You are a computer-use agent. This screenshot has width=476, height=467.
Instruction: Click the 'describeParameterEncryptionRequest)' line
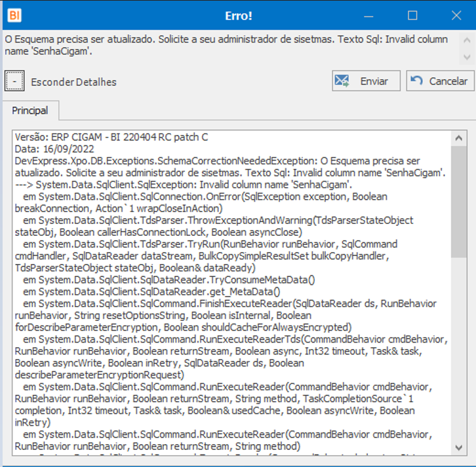(x=100, y=375)
